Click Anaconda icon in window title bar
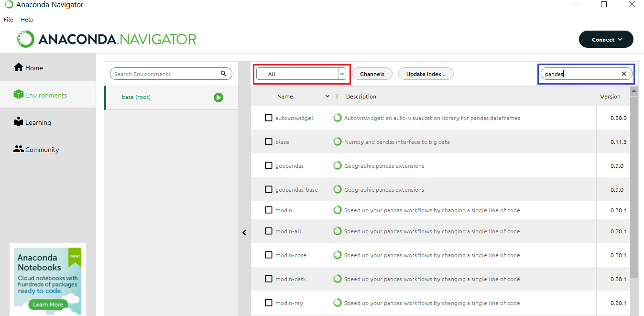Image resolution: width=644 pixels, height=316 pixels. click(x=9, y=5)
